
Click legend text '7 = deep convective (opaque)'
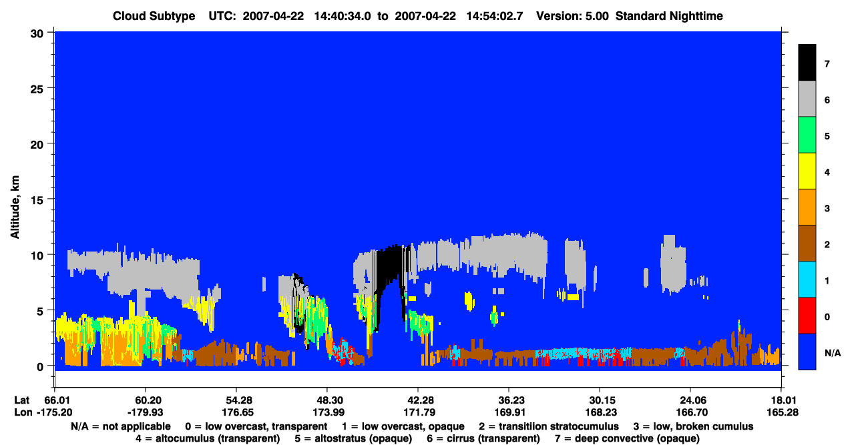click(627, 438)
